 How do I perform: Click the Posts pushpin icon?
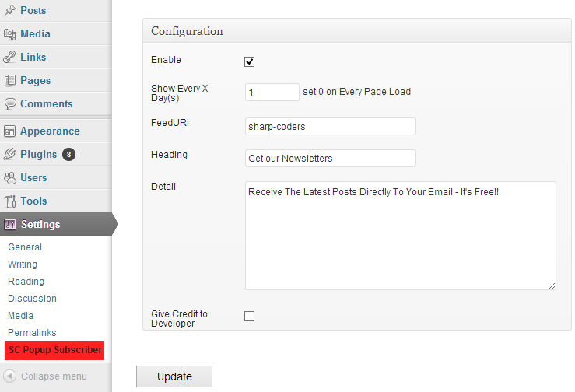(x=10, y=11)
